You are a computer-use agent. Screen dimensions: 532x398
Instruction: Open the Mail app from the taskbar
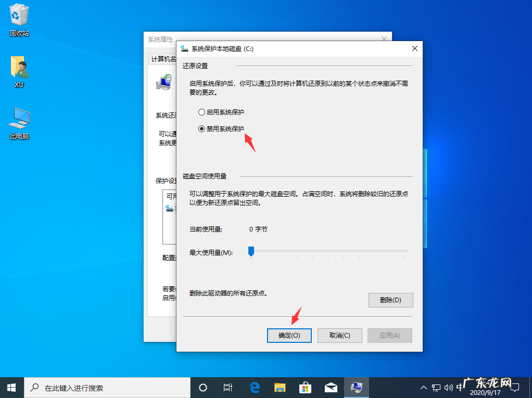click(331, 387)
